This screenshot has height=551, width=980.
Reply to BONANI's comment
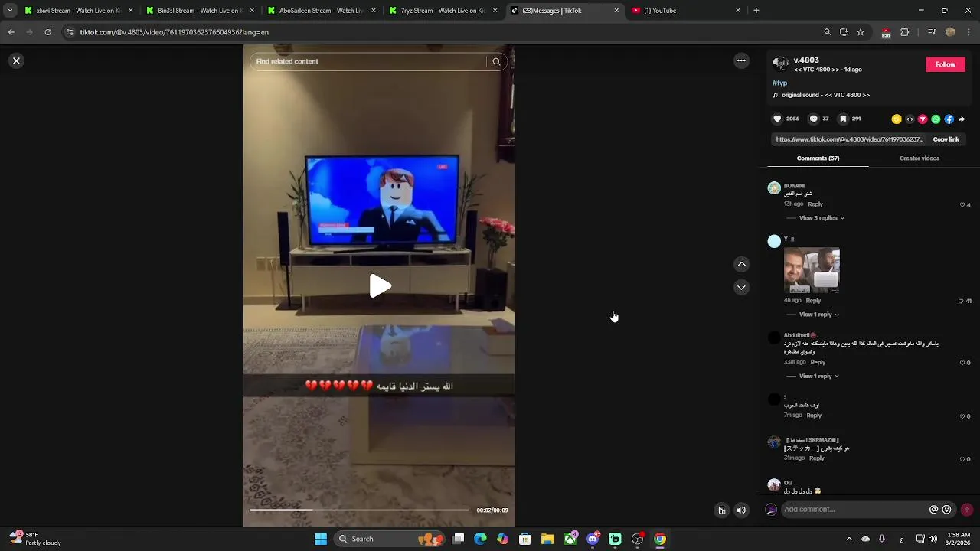[x=815, y=204]
